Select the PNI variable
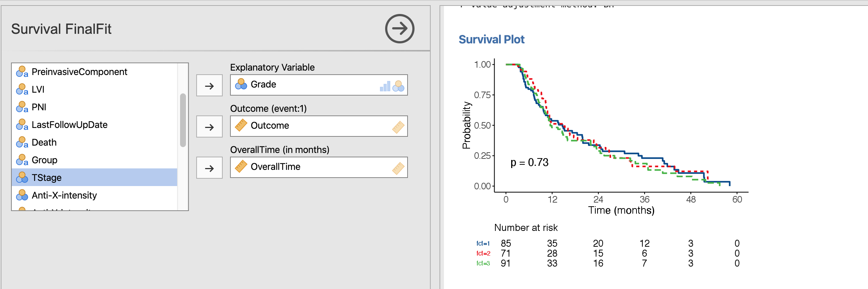The image size is (868, 289). tap(39, 107)
